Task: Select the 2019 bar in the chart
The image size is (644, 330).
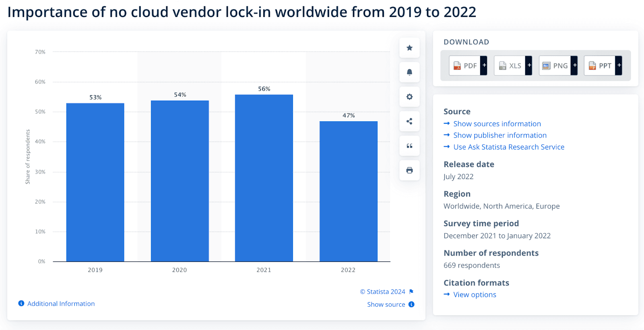Action: [95, 182]
